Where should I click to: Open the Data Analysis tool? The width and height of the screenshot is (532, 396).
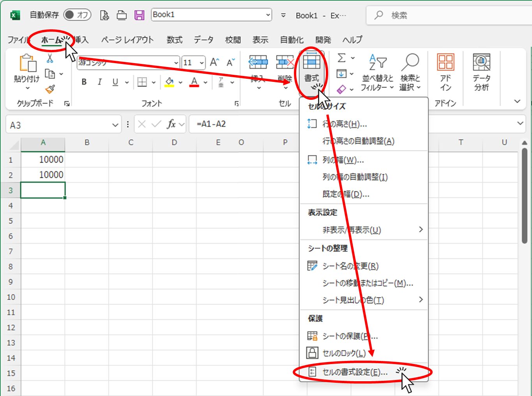tap(481, 73)
